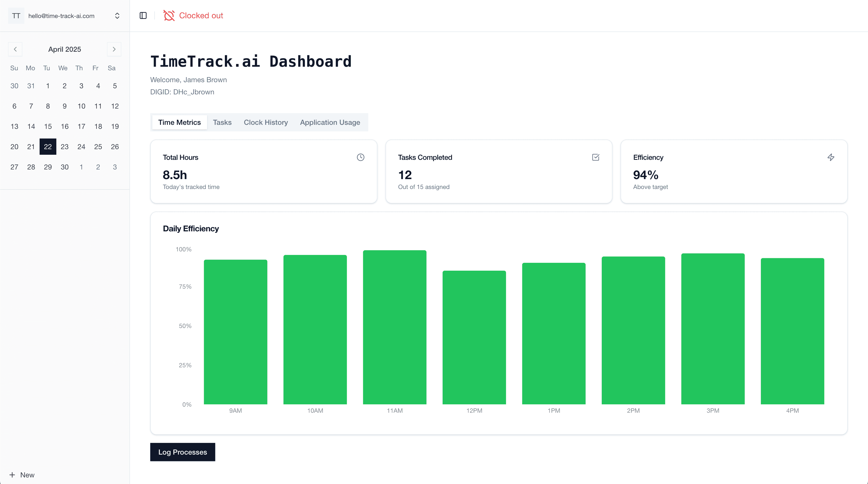Pick March 31 in the calendar
This screenshot has width=868, height=484.
click(31, 86)
